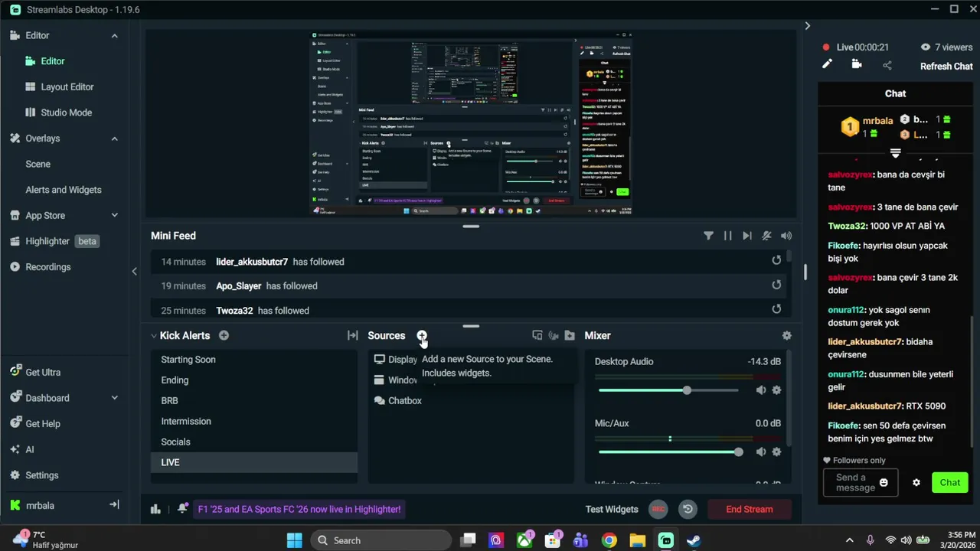Open Mic/Aux source settings gear
Viewport: 980px width, 551px height.
(x=776, y=452)
